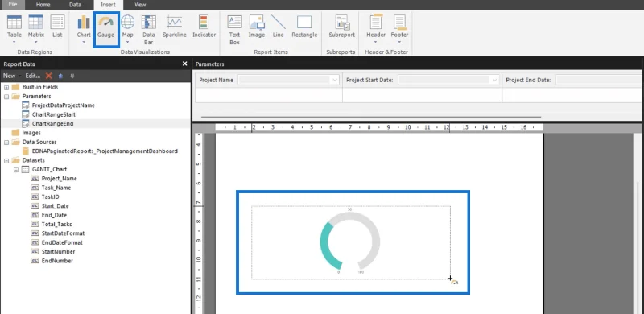The image size is (644, 314).
Task: Select the TaskID field
Action: click(50, 197)
